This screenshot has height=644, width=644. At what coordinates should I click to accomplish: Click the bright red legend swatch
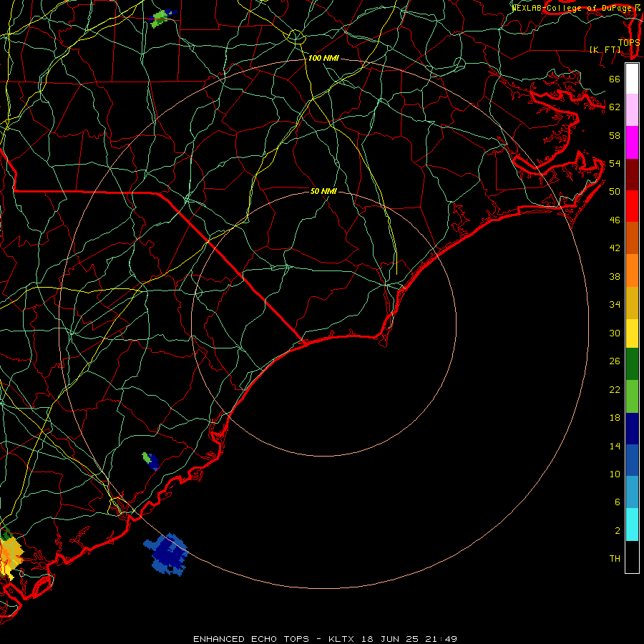point(632,206)
